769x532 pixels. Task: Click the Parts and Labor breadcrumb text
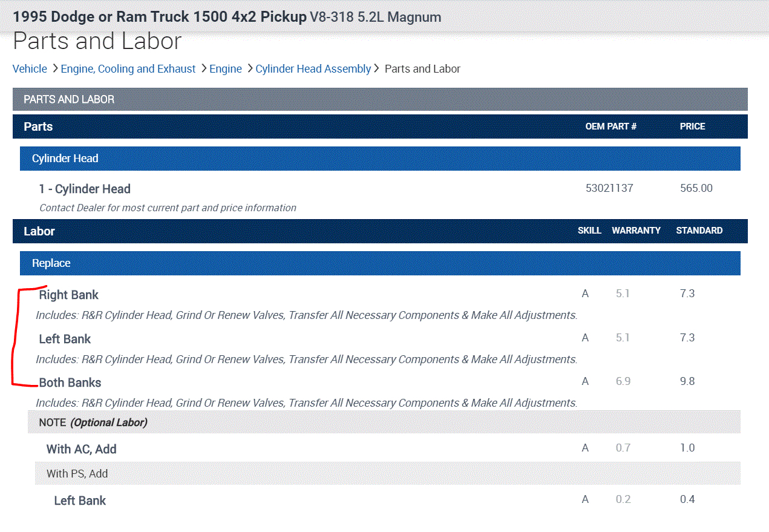click(422, 69)
